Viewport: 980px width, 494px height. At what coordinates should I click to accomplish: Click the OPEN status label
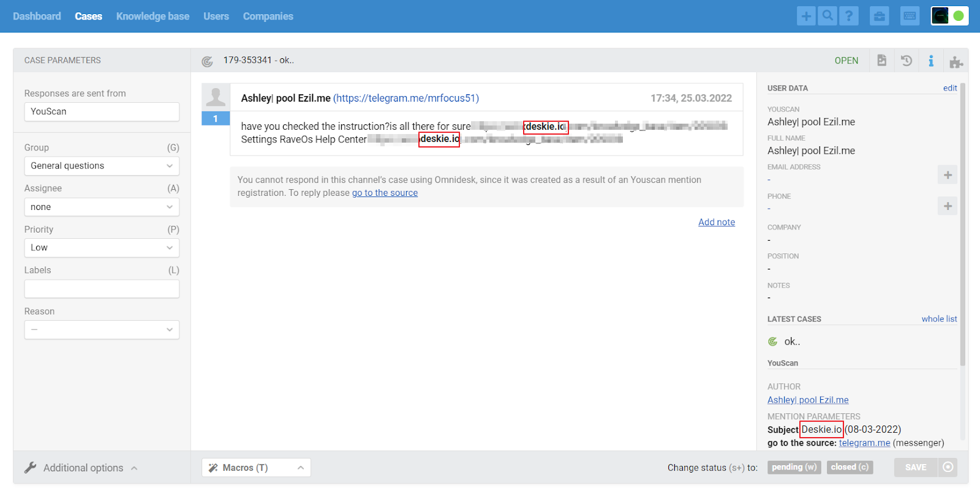tap(846, 61)
